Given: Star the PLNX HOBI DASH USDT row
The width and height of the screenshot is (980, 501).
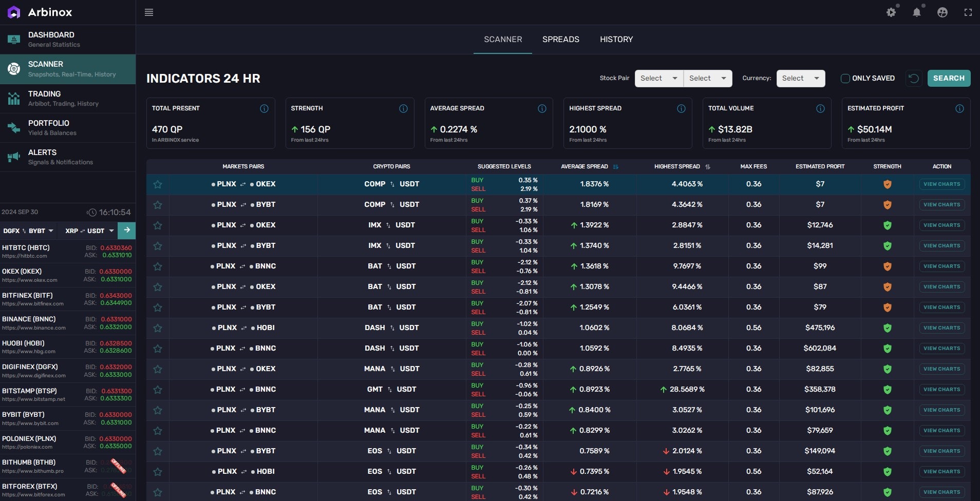Looking at the screenshot, I should coord(158,328).
